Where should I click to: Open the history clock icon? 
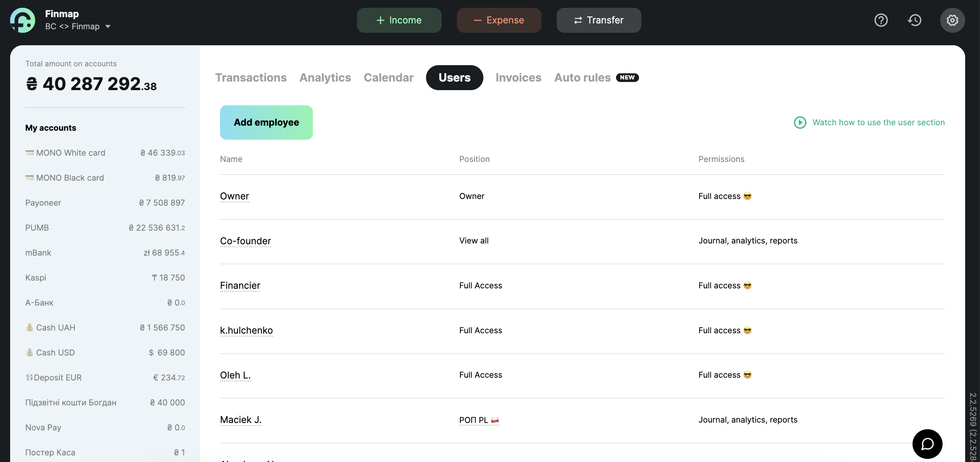[914, 20]
